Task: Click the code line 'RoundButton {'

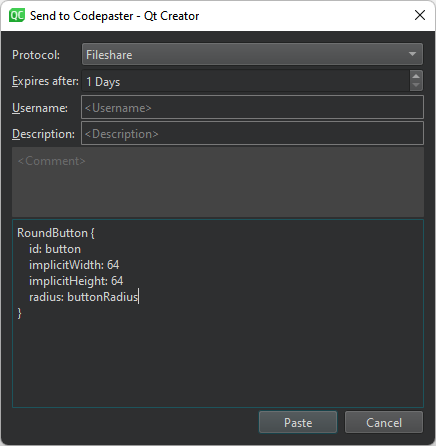Action: (x=56, y=233)
